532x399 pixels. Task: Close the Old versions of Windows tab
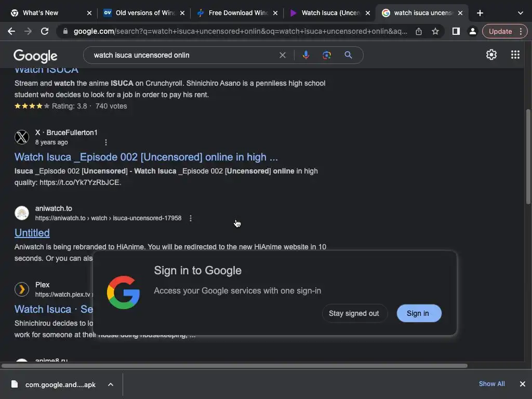point(182,13)
